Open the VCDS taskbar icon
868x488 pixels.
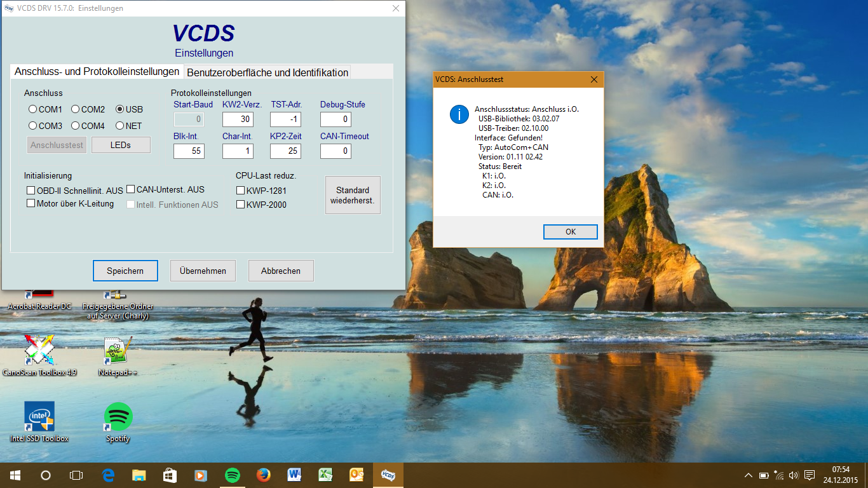[x=388, y=475]
